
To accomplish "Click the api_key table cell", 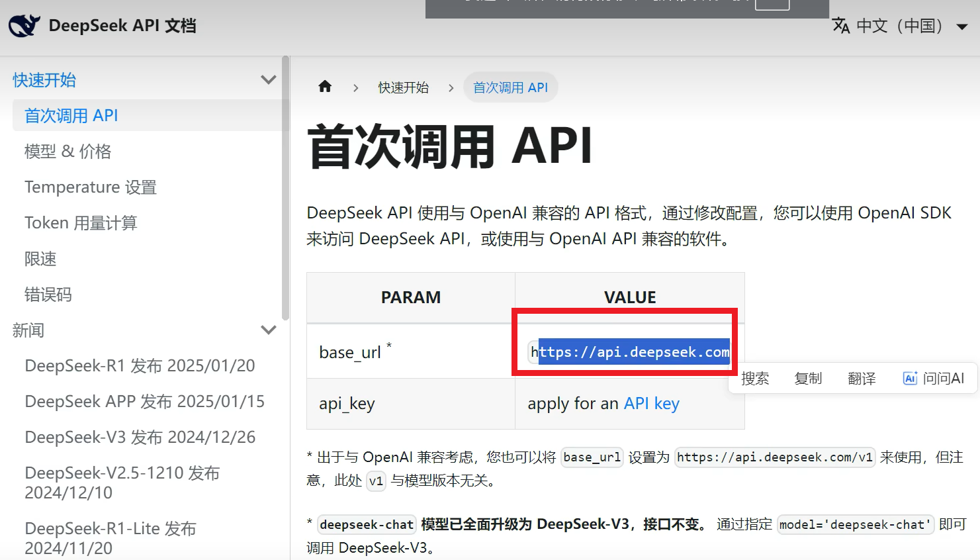I will (411, 404).
